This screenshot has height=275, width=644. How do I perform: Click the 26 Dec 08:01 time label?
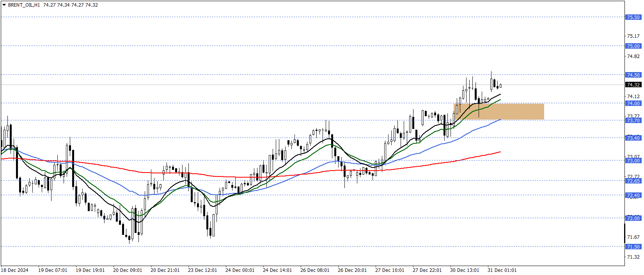pos(315,270)
